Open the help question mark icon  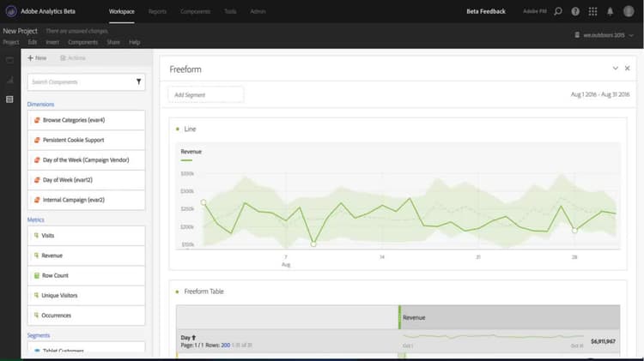[x=575, y=11]
